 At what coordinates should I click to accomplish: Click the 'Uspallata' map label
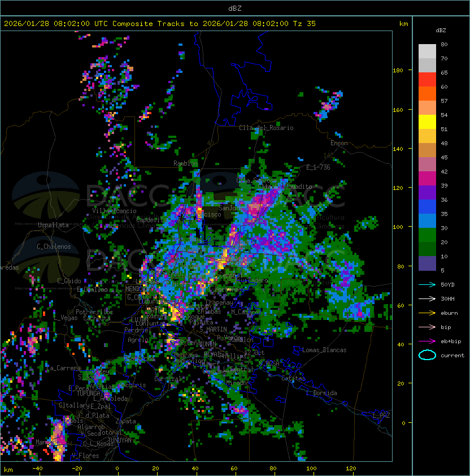point(53,225)
